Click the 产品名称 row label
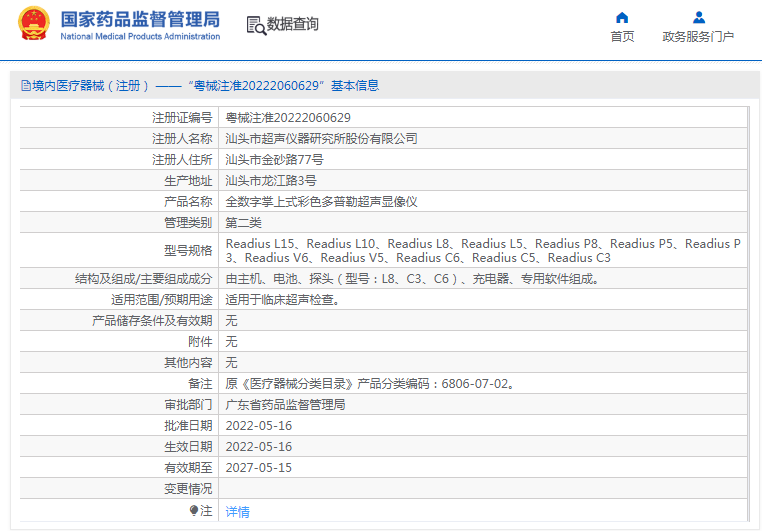 click(x=188, y=202)
